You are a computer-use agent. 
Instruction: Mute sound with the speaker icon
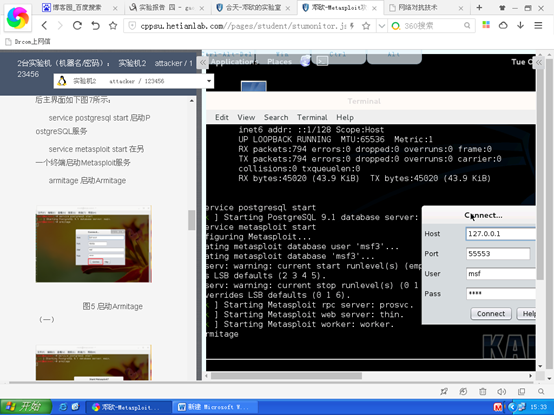point(501,391)
